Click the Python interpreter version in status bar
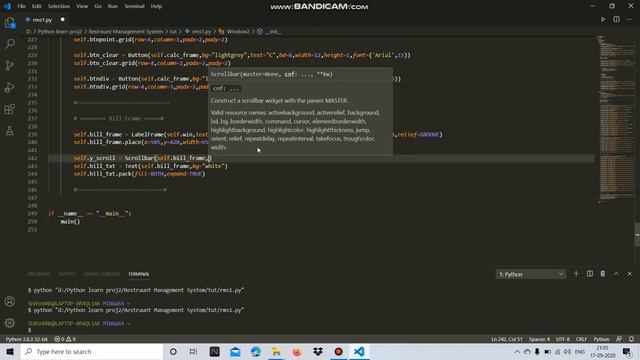Viewport: 640px width, 360px height. click(27, 339)
